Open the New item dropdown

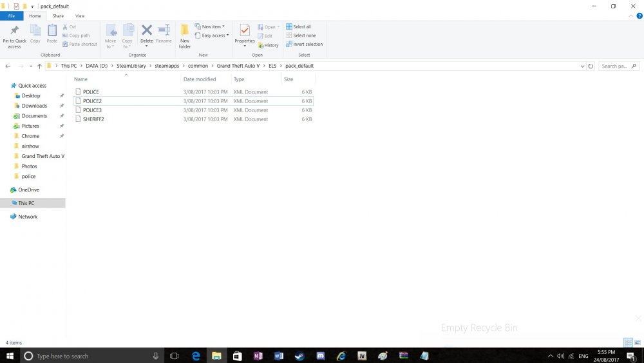210,26
